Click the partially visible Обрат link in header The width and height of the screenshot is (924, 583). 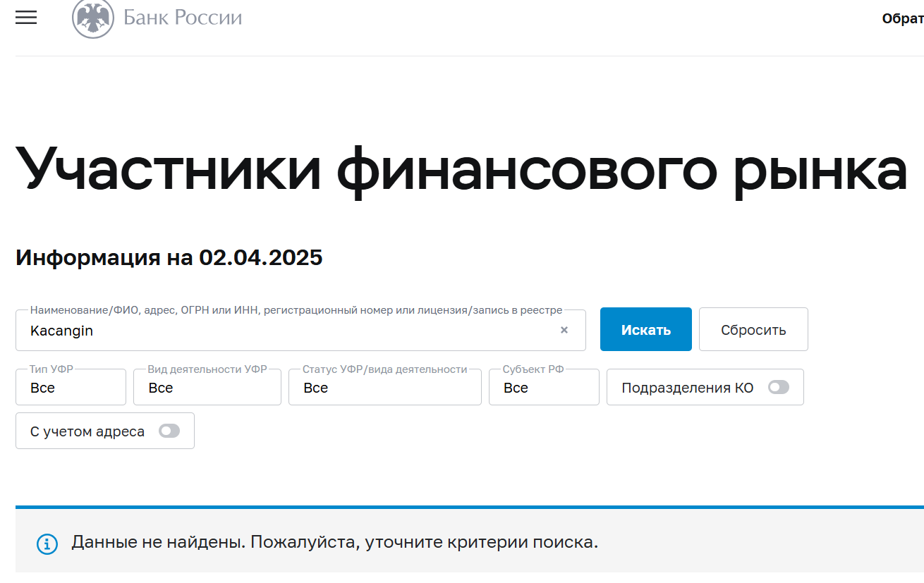(903, 18)
